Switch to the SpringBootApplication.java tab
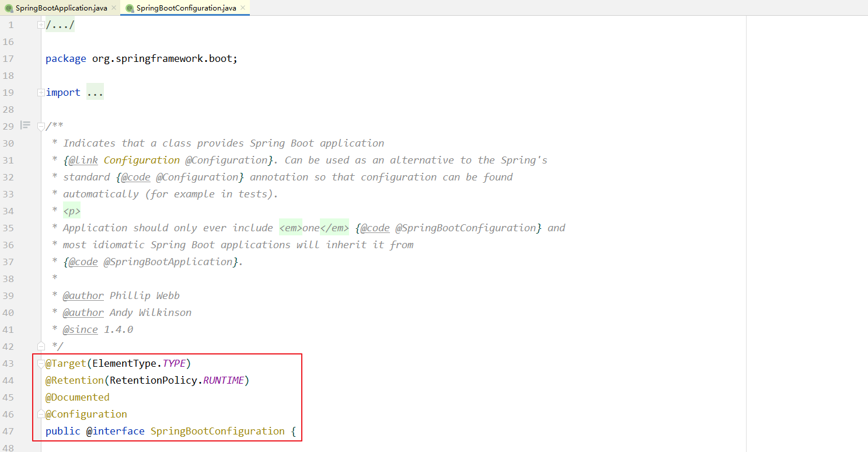 tap(60, 8)
